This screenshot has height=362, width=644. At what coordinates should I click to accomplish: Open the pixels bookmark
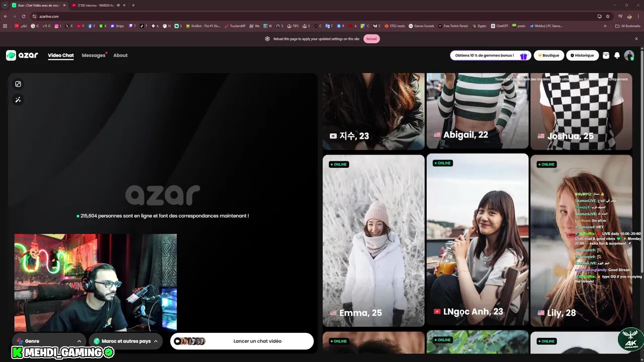tap(519, 26)
